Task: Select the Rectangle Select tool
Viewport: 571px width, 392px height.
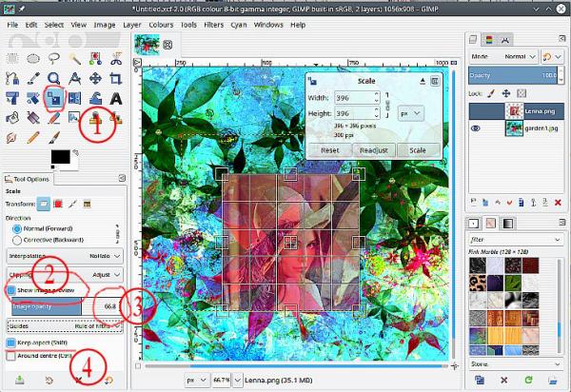Action: 12,58
